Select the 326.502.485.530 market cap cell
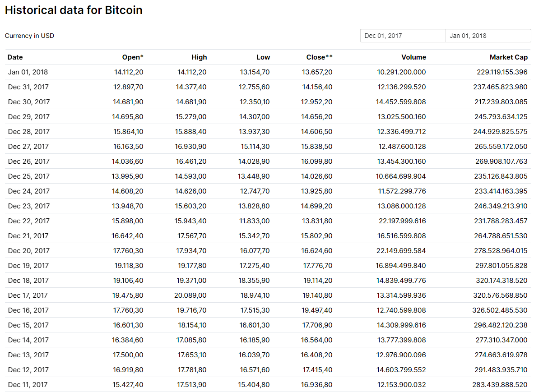534x392 pixels. click(501, 310)
